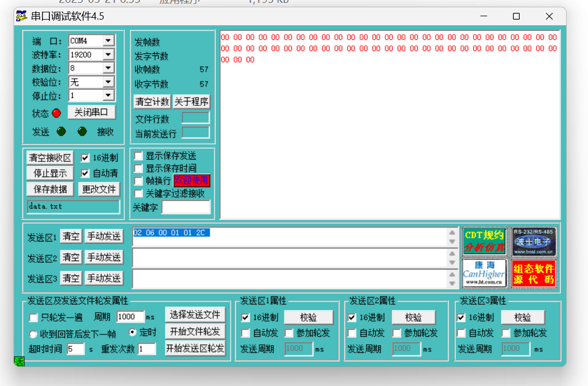Click the 发送区1 scroll down arrow
588x386 pixels.
click(x=452, y=242)
